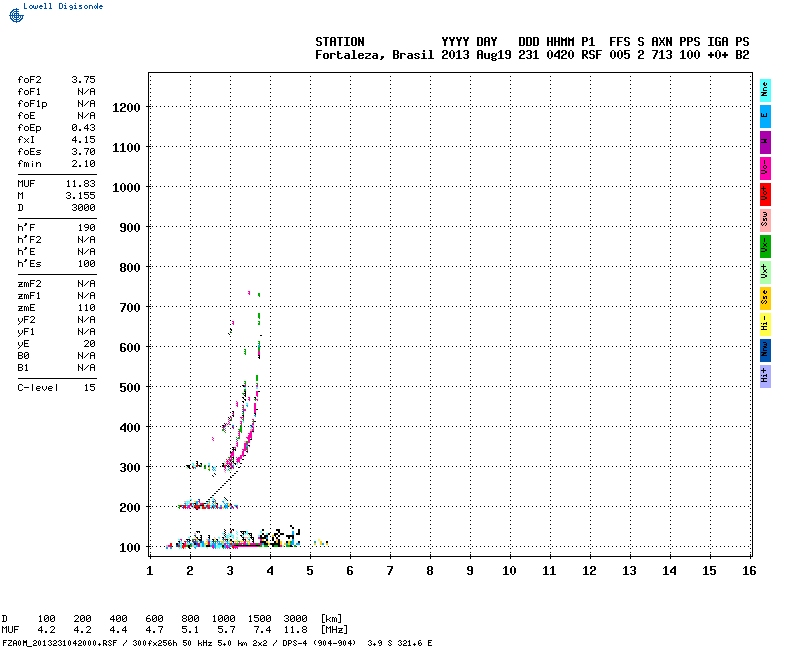Select the blue E legend swatch
This screenshot has height=650, width=800.
coord(765,116)
